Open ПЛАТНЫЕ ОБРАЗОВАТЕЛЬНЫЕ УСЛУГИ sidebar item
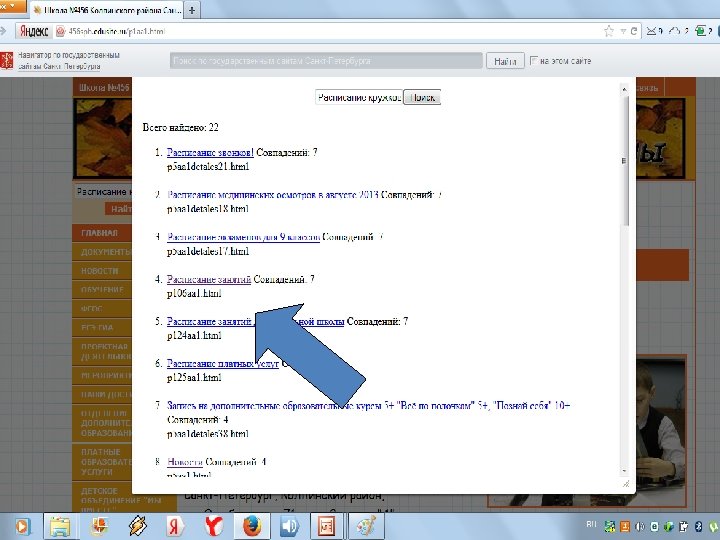Viewport: 720px width, 540px height. pyautogui.click(x=102, y=461)
